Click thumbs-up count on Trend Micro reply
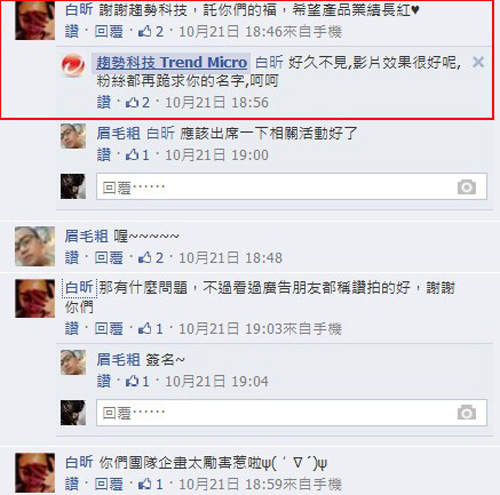 (138, 102)
